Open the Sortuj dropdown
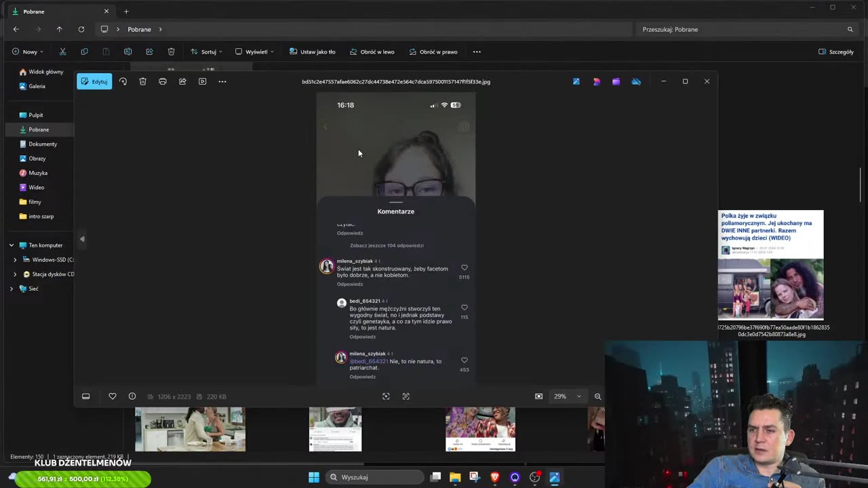 tap(206, 52)
